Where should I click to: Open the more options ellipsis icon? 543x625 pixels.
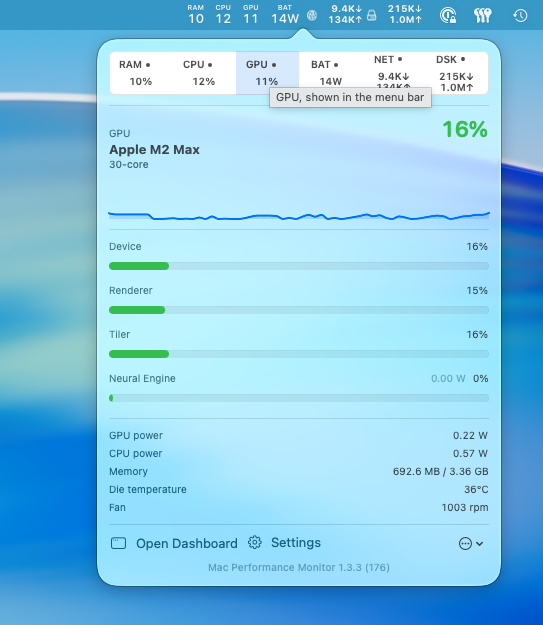465,543
